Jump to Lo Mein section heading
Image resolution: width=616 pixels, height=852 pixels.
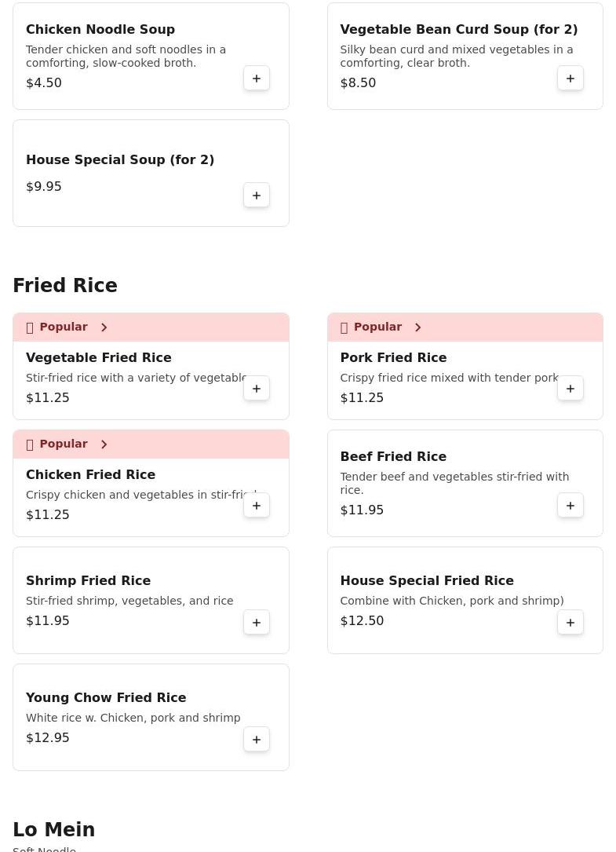click(x=54, y=830)
